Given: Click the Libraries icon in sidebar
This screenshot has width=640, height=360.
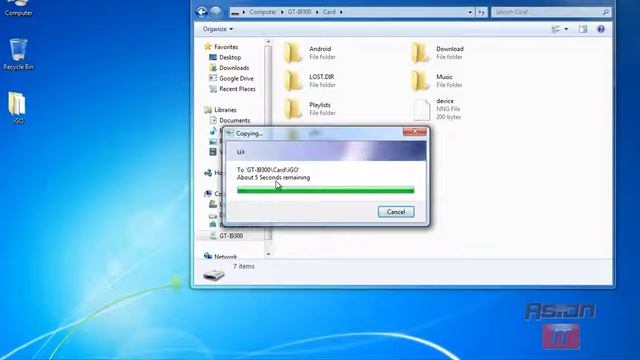Looking at the screenshot, I should tap(208, 110).
